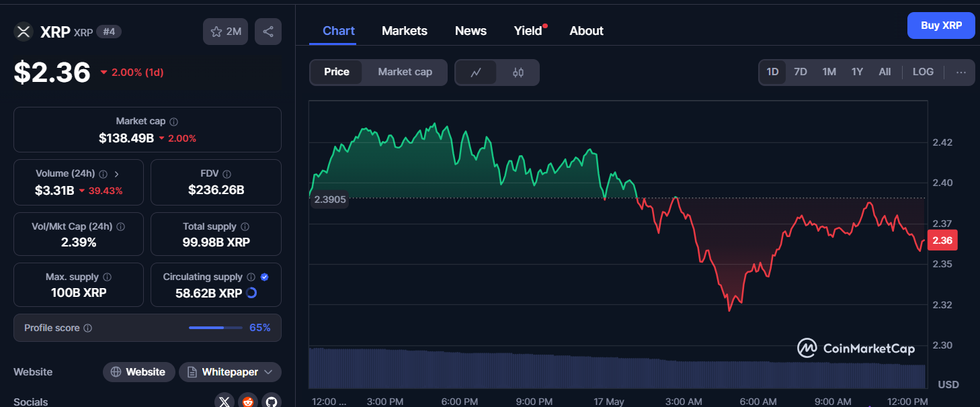Enable LOG scale on chart
Screen dimensions: 980x407
(923, 72)
